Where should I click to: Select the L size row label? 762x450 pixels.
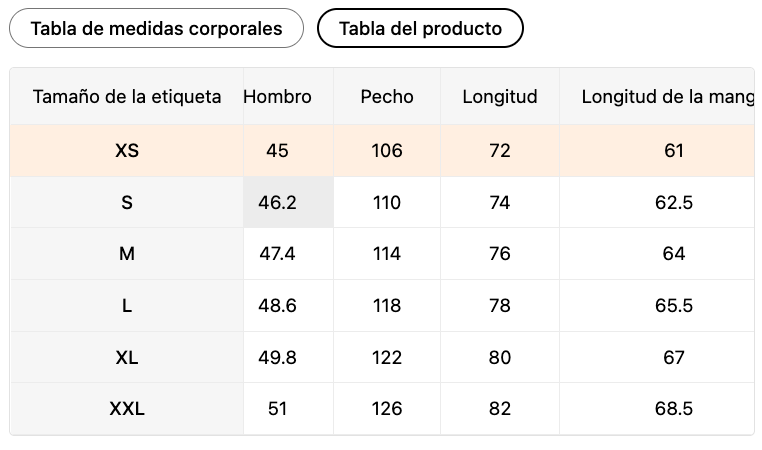pyautogui.click(x=127, y=306)
